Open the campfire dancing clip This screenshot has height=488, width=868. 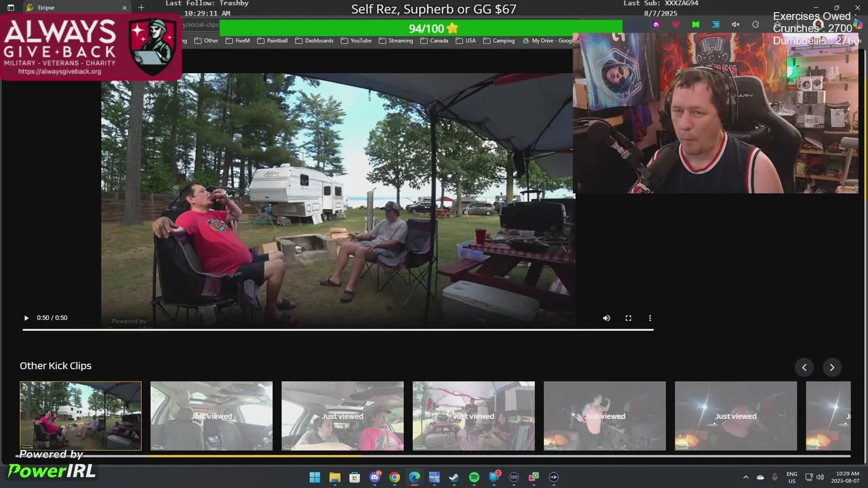point(604,415)
